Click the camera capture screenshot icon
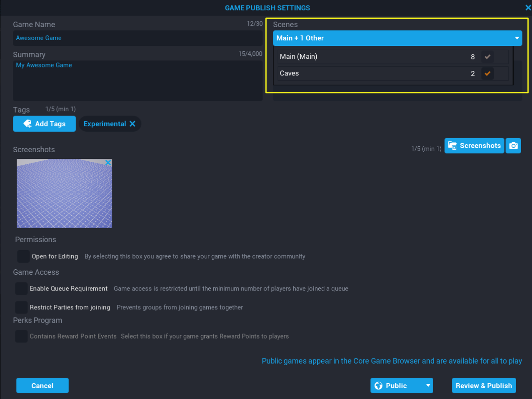The image size is (532, 399). (513, 146)
